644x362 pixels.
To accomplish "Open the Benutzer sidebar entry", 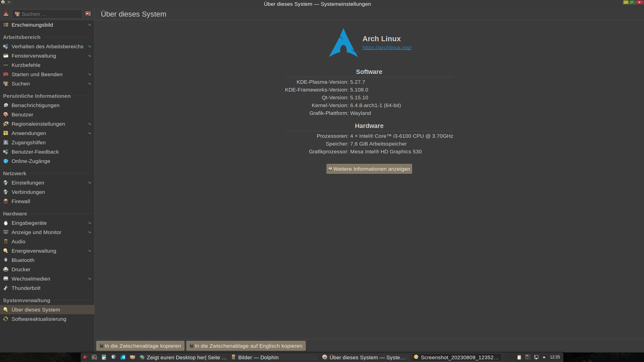I will point(22,115).
